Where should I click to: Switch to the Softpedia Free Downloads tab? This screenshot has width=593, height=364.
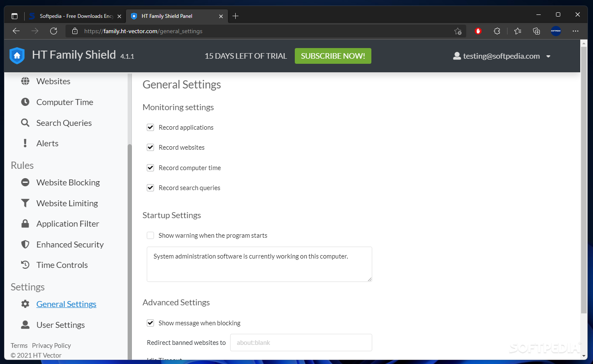click(76, 16)
